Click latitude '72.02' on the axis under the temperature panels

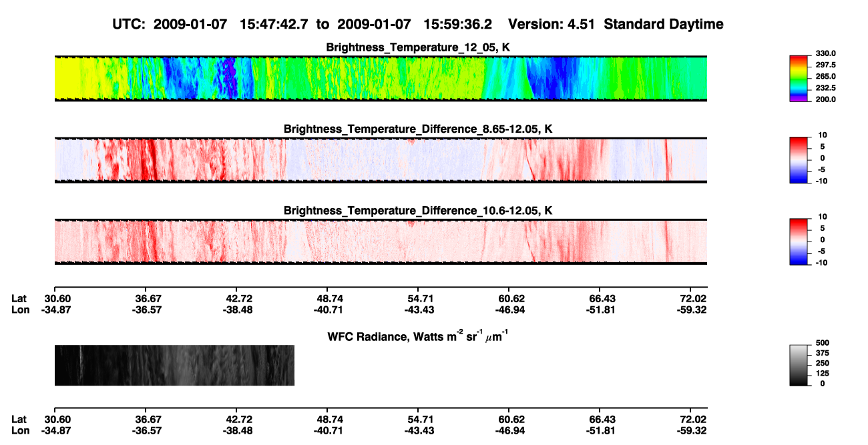[x=693, y=299]
